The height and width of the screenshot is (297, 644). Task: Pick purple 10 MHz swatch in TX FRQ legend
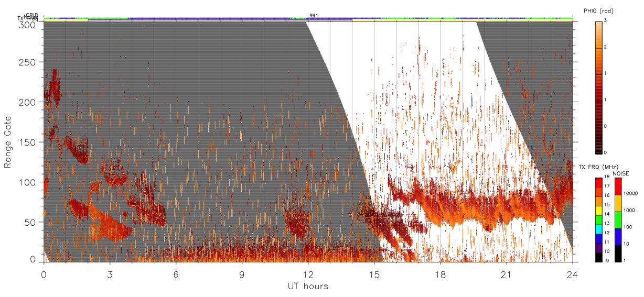[599, 248]
